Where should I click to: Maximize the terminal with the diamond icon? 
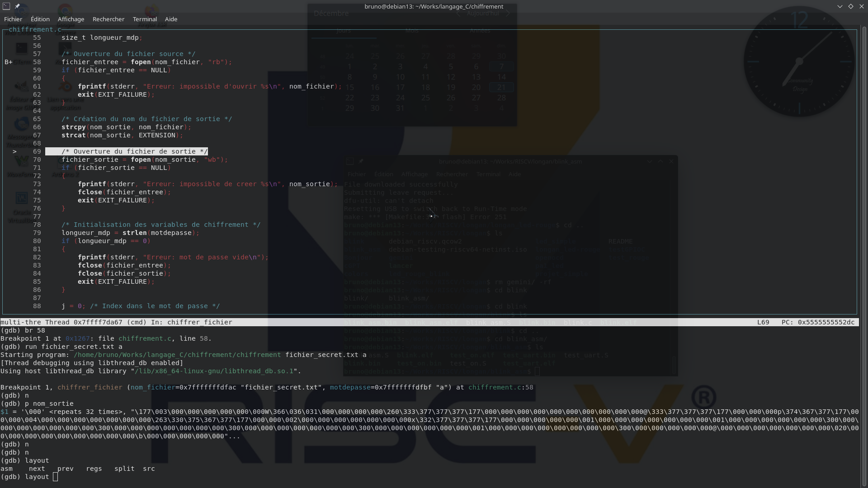(850, 6)
